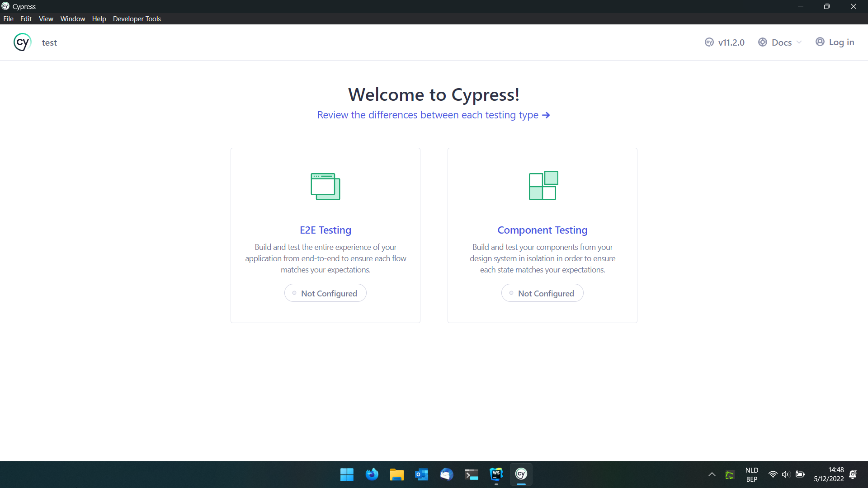
Task: Expand the Docs dropdown menu
Action: click(x=780, y=42)
